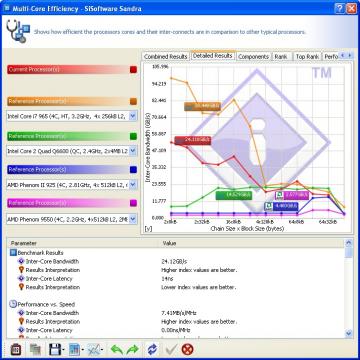Click the help question mark button
Image resolution: width=360 pixels, height=360 pixels.
pos(339,8)
